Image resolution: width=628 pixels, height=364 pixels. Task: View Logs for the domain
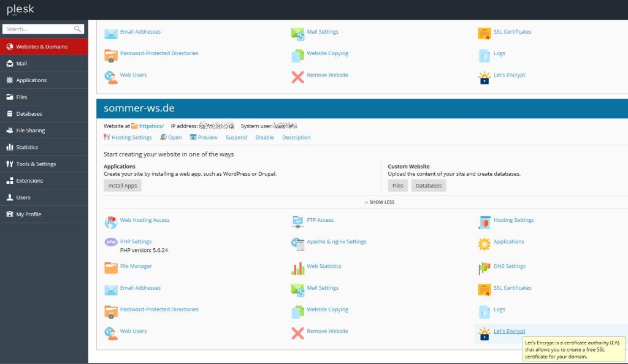[499, 309]
